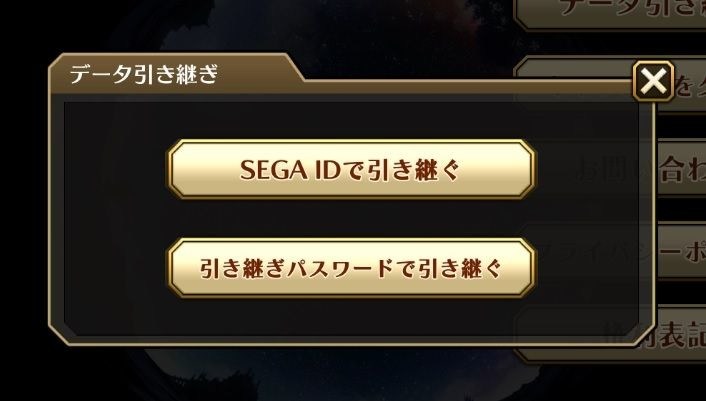Choose transfer using the 引き継ぎパスワード option

[352, 268]
